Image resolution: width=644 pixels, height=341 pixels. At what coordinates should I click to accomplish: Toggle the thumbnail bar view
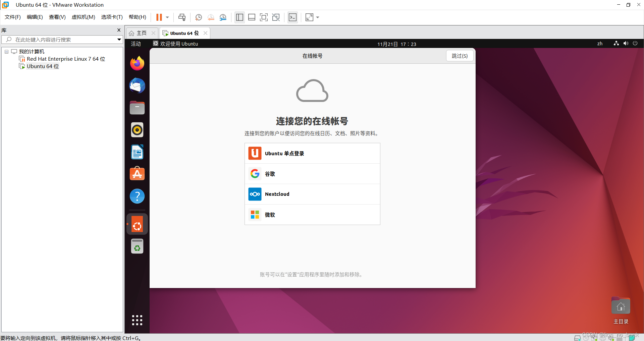[252, 17]
